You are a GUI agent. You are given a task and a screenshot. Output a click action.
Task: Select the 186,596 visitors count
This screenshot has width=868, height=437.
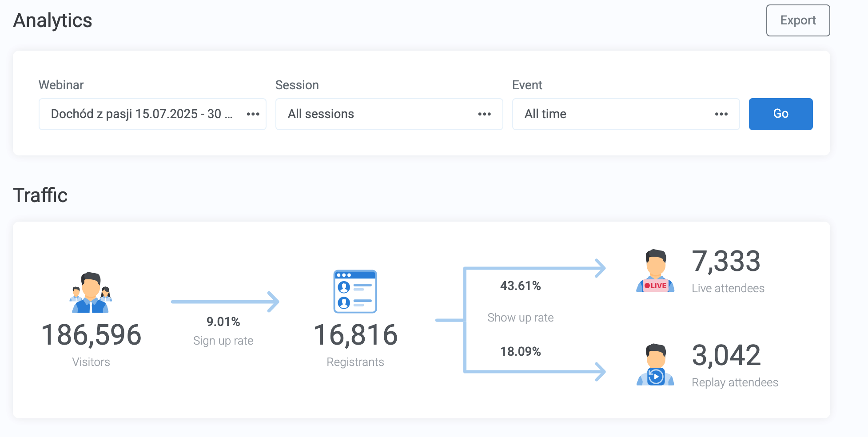point(91,335)
